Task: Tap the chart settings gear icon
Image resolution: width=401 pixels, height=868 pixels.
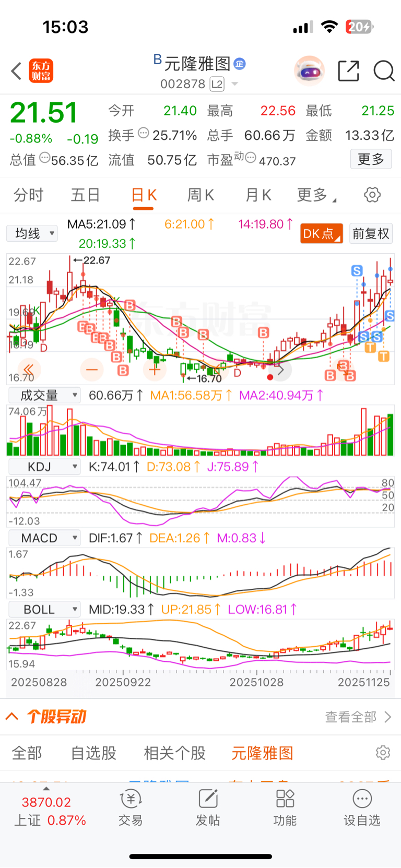Action: pos(372,195)
